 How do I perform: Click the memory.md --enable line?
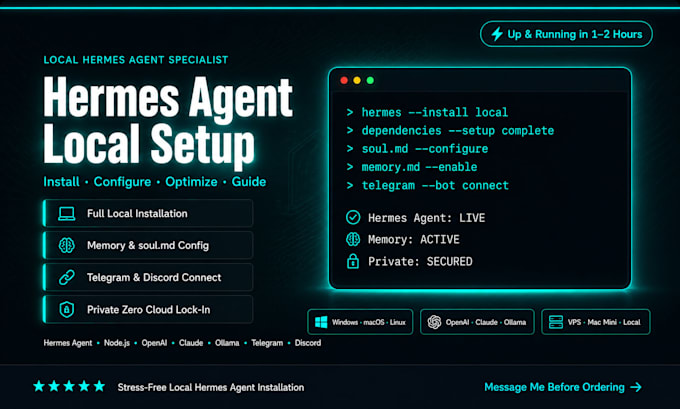(x=412, y=167)
